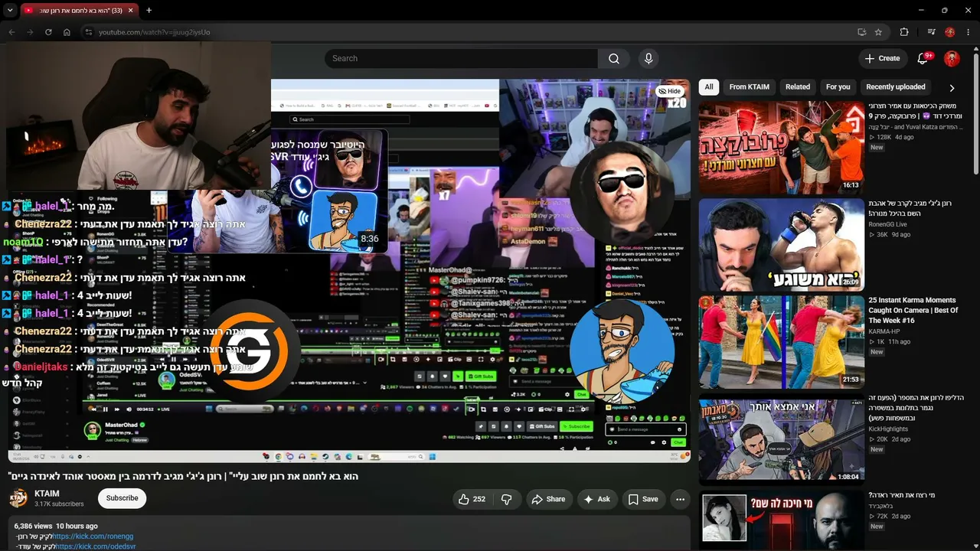980x551 pixels.
Task: Click the main video player area
Action: pos(349,270)
